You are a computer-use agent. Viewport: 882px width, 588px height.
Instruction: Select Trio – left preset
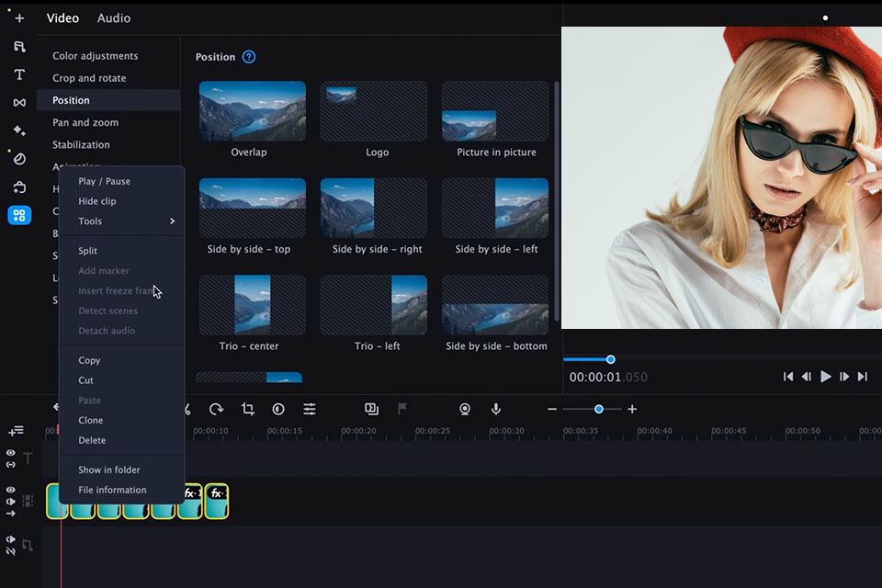click(x=374, y=305)
